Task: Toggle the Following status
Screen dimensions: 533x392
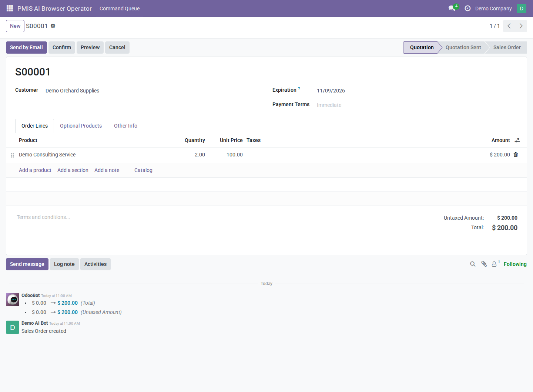Action: tap(515, 264)
